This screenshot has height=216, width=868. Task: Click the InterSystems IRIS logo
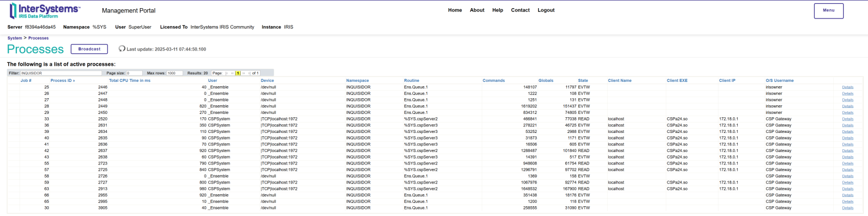(x=45, y=10)
